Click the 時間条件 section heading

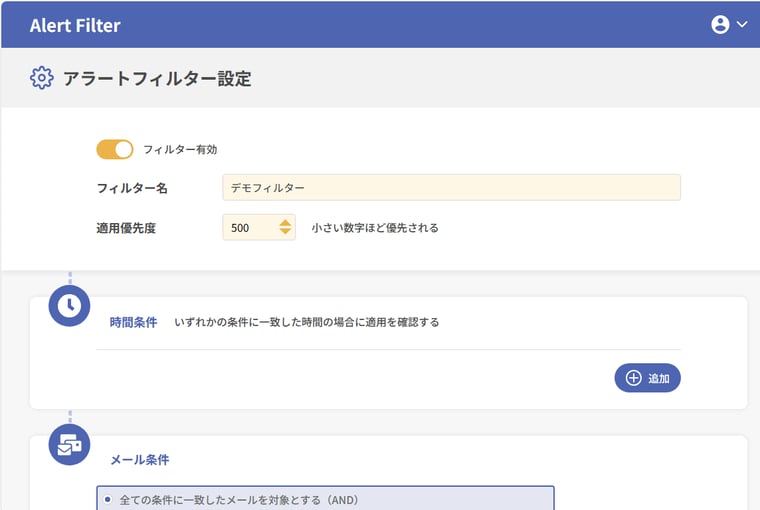pyautogui.click(x=133, y=322)
